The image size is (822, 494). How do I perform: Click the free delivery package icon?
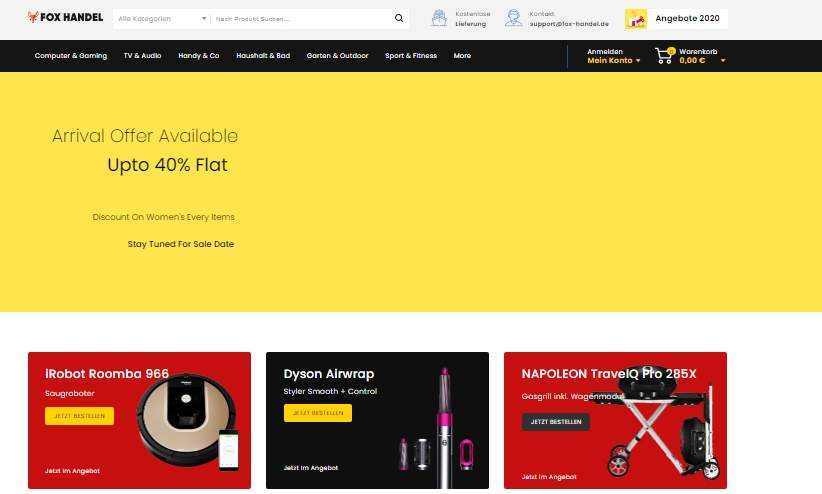439,18
